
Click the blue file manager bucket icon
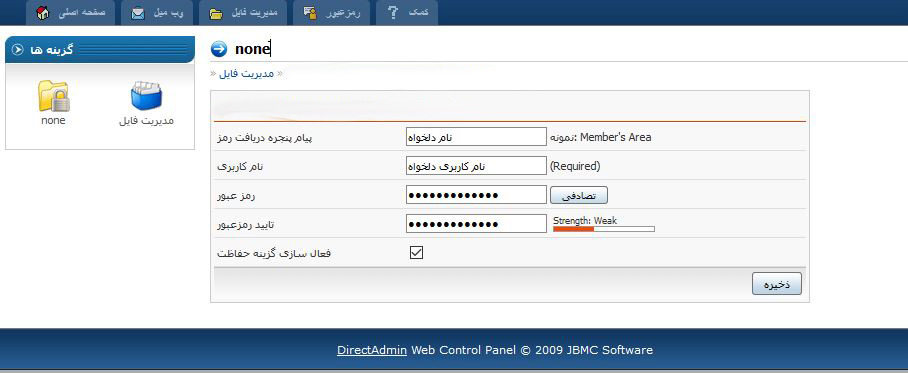coord(146,96)
